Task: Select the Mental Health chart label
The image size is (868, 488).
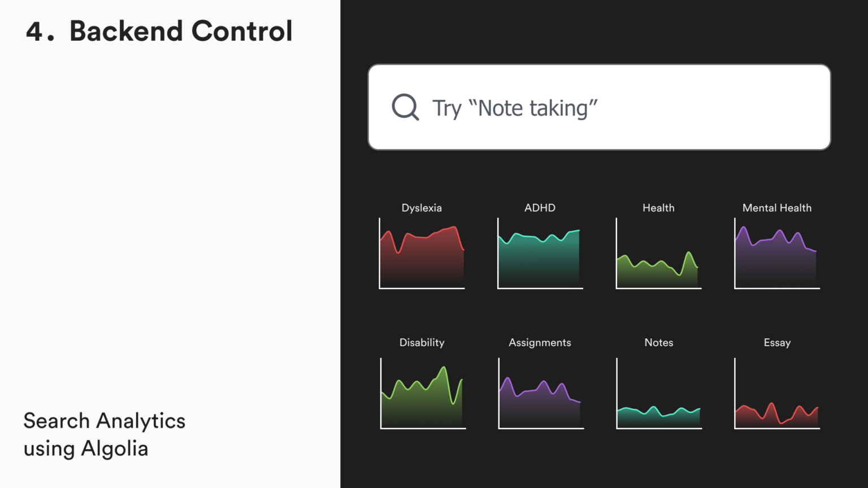Action: click(x=776, y=208)
